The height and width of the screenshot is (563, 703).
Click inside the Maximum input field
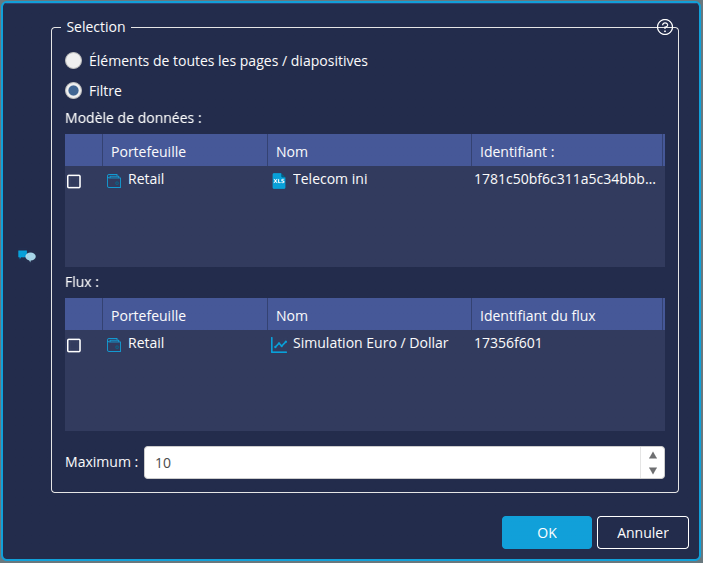tap(390, 463)
